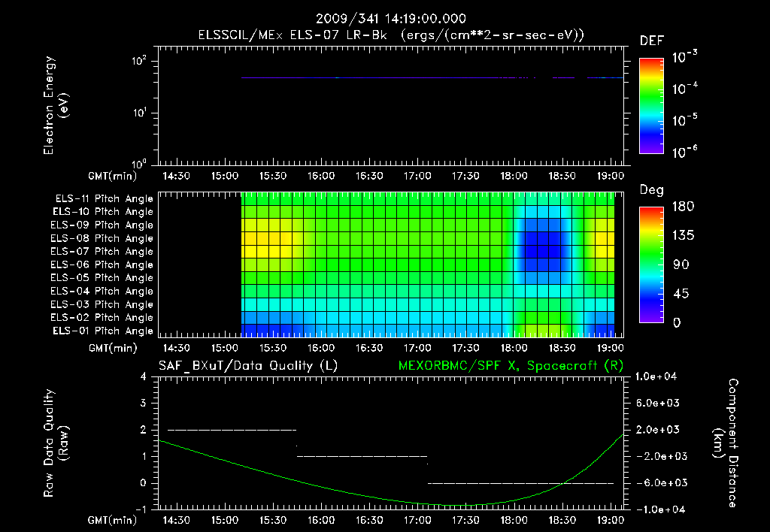Click the 10^1 tick on Electron Energy axis

139,113
